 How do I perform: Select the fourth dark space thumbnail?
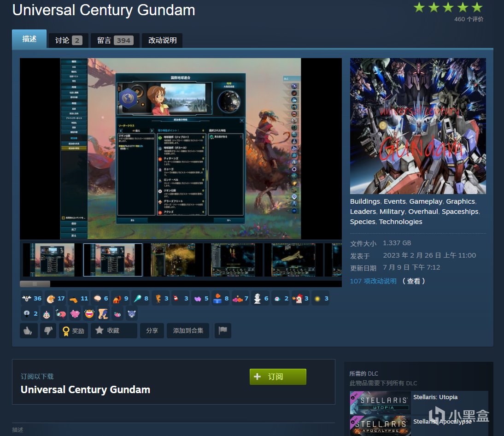[x=234, y=260]
